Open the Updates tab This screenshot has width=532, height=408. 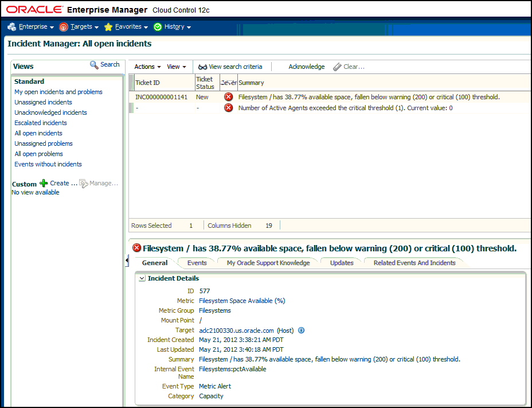coord(342,263)
